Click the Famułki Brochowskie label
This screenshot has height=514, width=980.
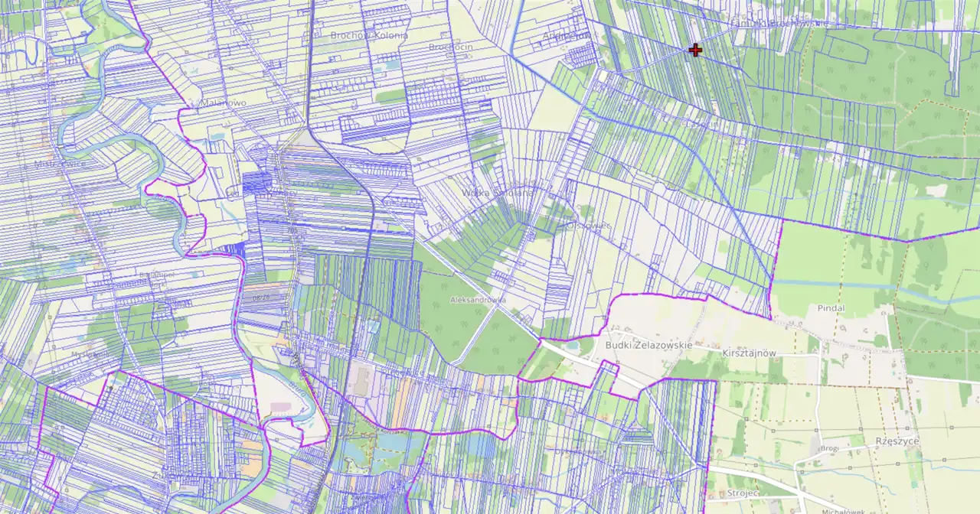[779, 23]
